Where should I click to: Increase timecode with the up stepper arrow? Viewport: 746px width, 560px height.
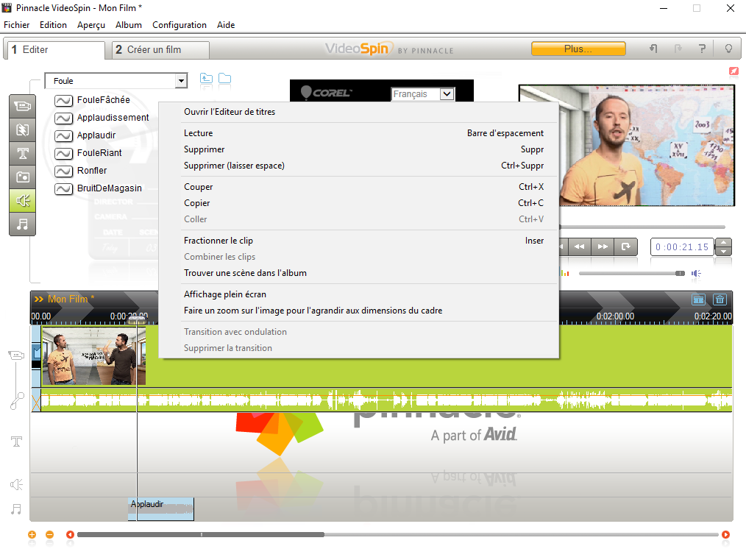723,243
